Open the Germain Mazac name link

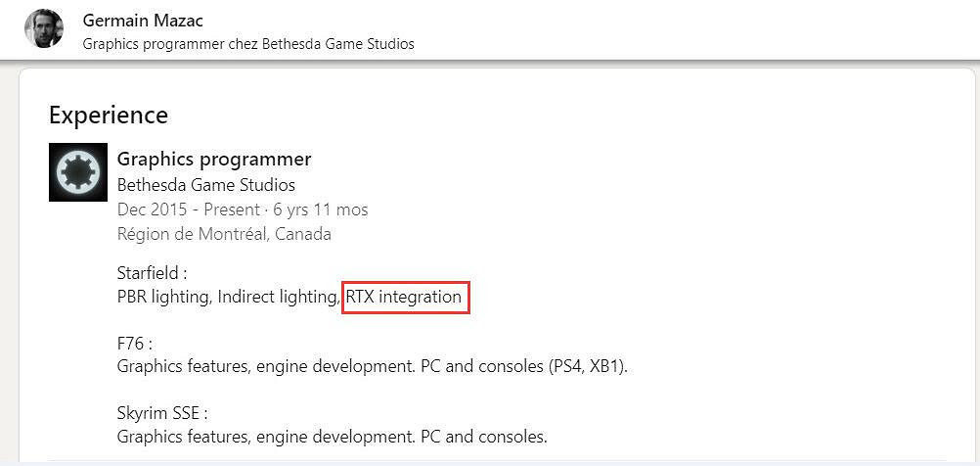pyautogui.click(x=143, y=21)
